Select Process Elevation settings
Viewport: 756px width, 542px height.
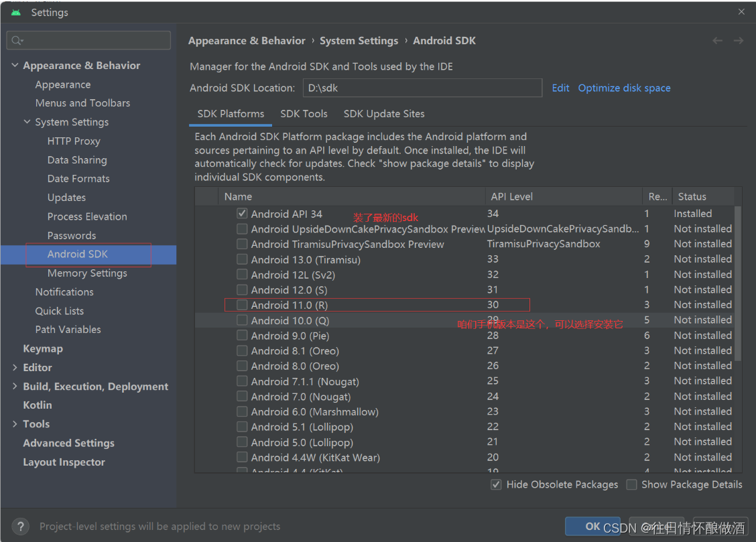(87, 217)
